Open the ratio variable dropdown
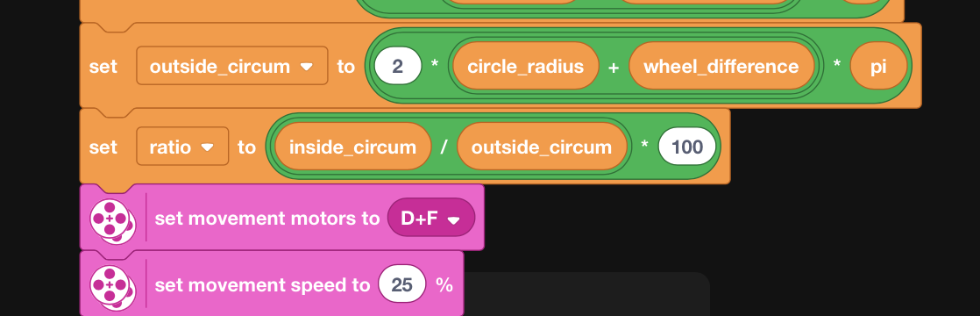The height and width of the screenshot is (316, 980). [182, 147]
